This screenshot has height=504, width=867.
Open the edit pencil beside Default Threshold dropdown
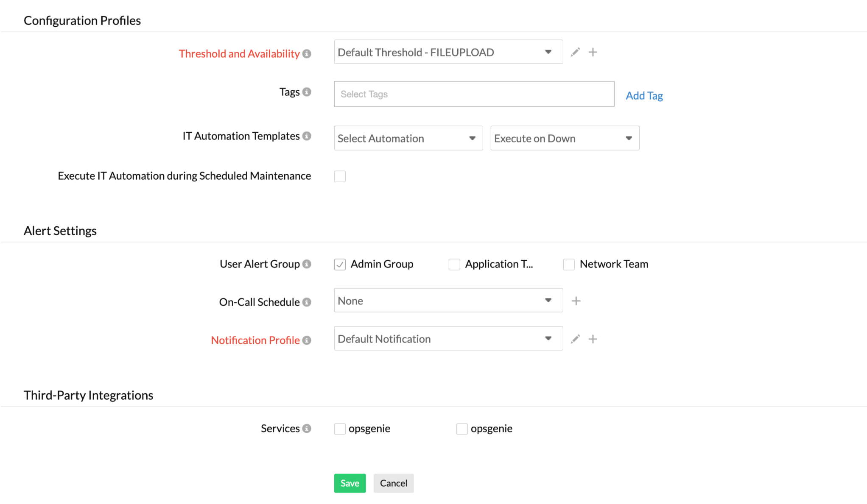[x=575, y=52]
